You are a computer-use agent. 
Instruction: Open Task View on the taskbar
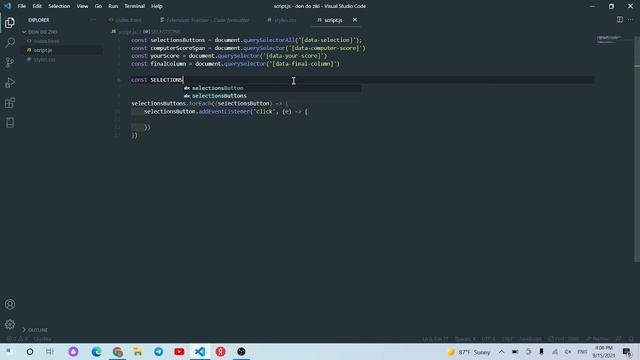point(50,351)
